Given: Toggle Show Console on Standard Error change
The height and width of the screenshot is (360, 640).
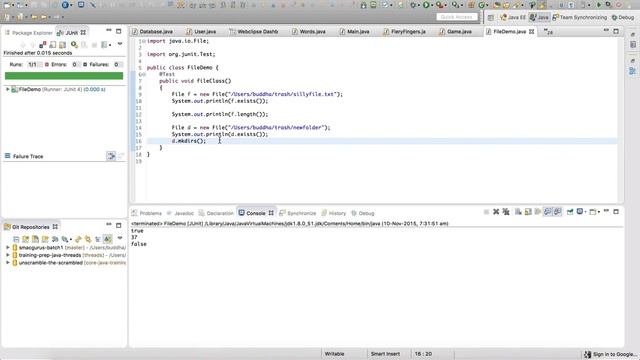Looking at the screenshot, I should tap(558, 211).
